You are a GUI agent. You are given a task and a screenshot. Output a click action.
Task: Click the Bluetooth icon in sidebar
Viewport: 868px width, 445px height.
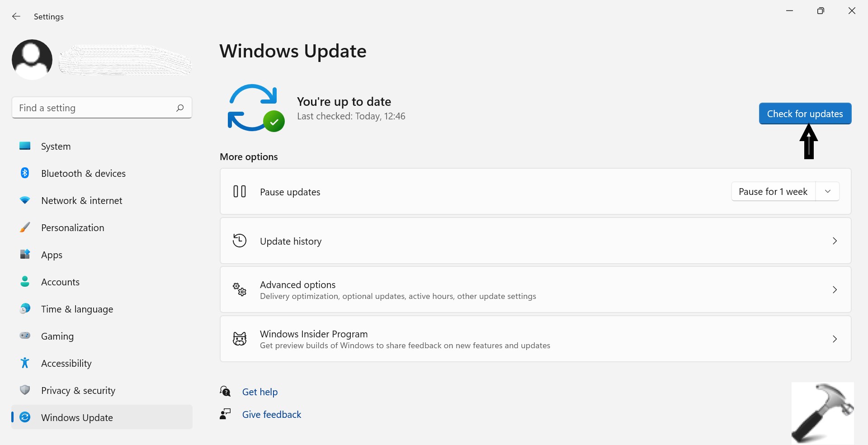pyautogui.click(x=25, y=173)
